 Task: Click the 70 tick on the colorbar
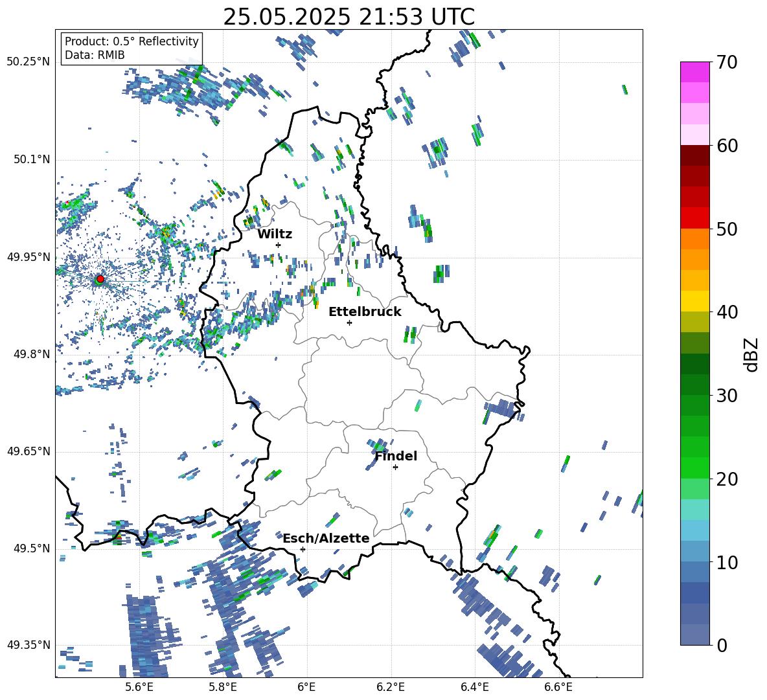(727, 63)
